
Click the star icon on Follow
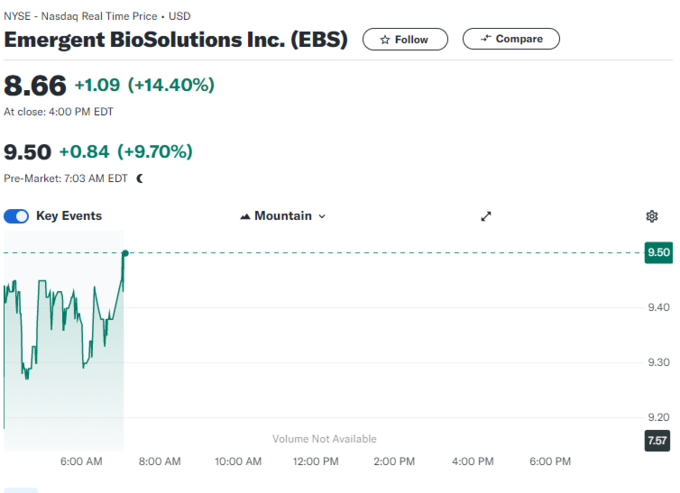pos(385,40)
